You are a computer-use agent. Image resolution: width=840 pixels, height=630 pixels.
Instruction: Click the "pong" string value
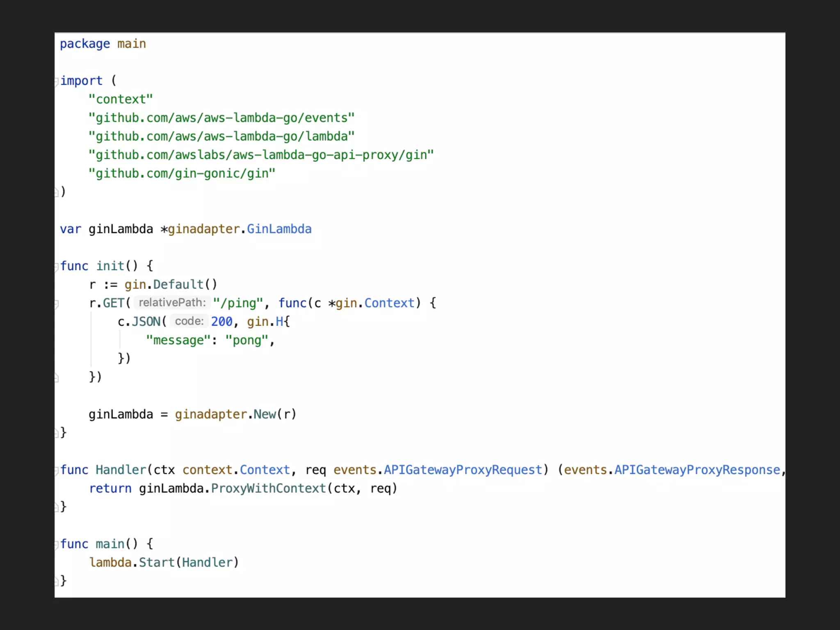point(247,340)
